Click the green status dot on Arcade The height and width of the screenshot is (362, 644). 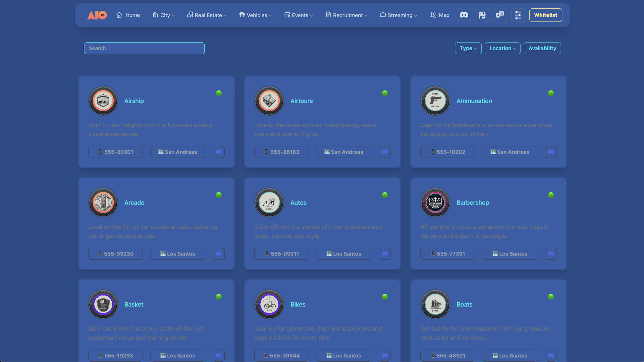[x=219, y=195]
